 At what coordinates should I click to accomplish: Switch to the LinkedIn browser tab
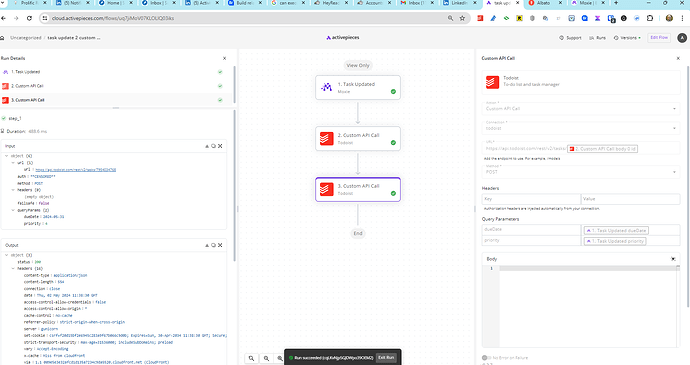[459, 3]
